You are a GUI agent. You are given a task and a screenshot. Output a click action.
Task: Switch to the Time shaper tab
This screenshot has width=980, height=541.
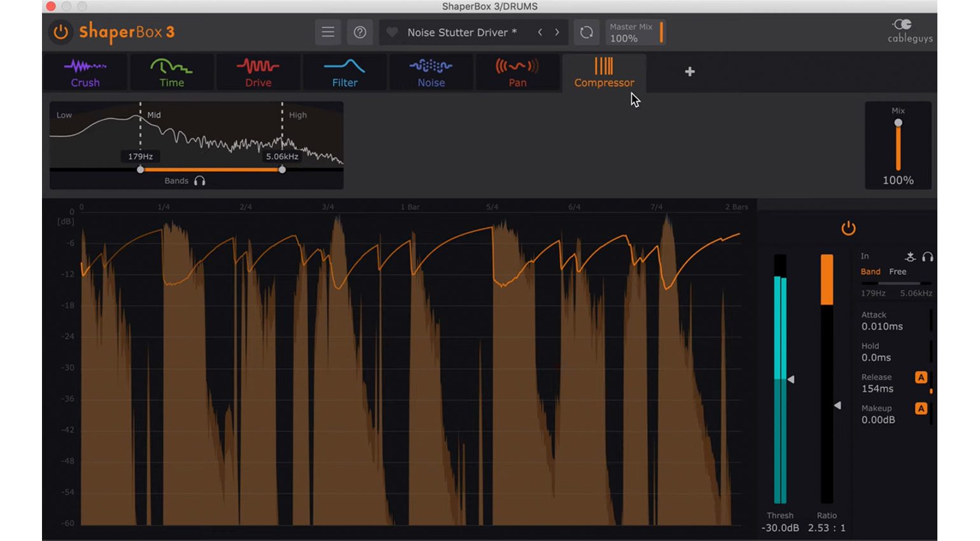(172, 73)
